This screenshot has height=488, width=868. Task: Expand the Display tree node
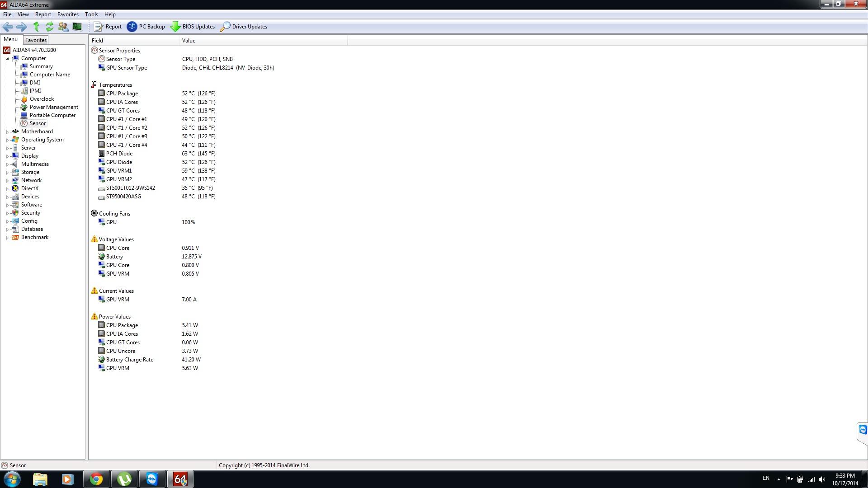[x=7, y=156]
